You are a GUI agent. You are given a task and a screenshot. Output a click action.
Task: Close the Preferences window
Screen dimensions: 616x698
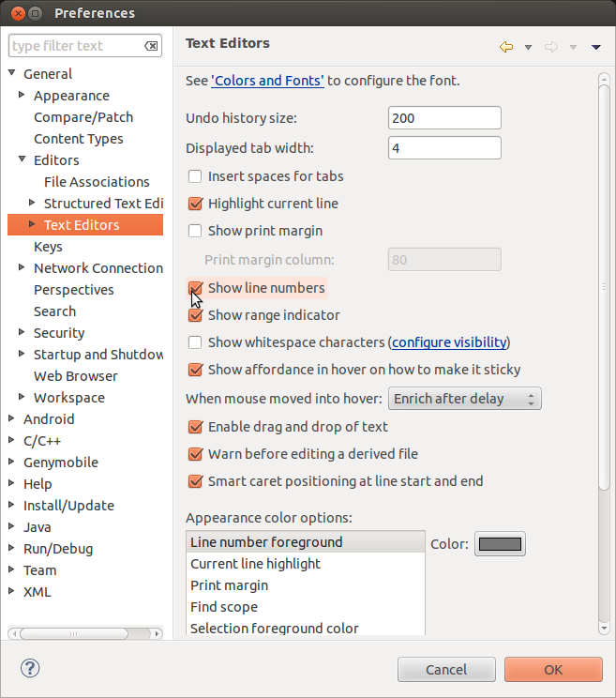point(13,13)
